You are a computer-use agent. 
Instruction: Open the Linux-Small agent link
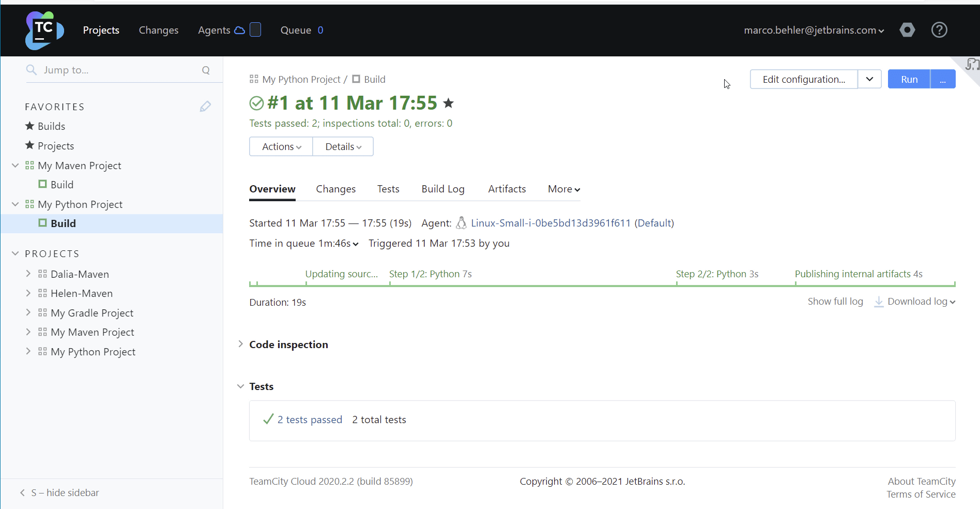(550, 223)
